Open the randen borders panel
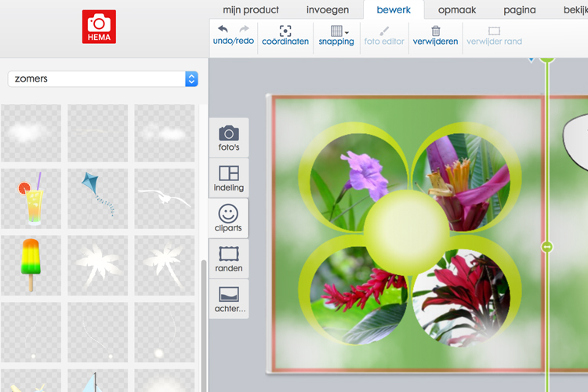The width and height of the screenshot is (588, 392). [229, 259]
